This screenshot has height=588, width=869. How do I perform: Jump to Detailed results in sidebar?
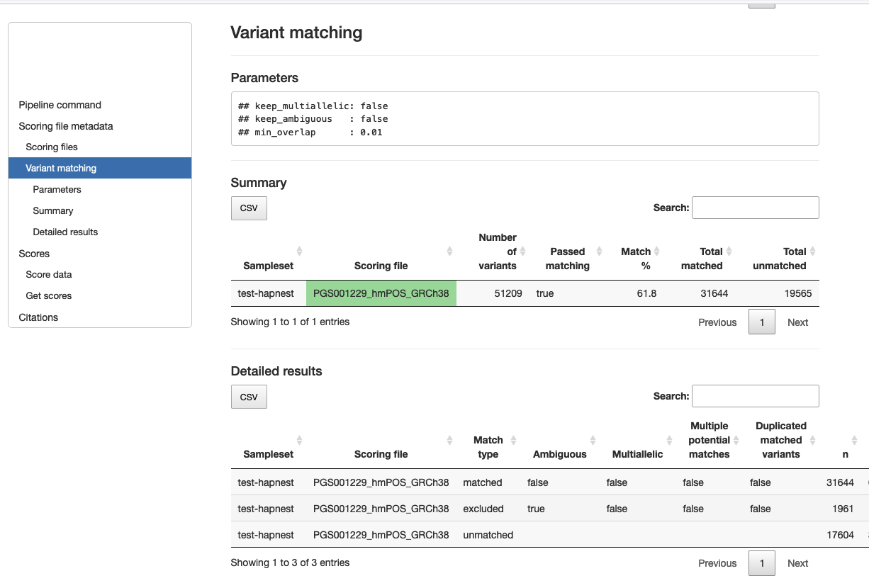coord(65,232)
